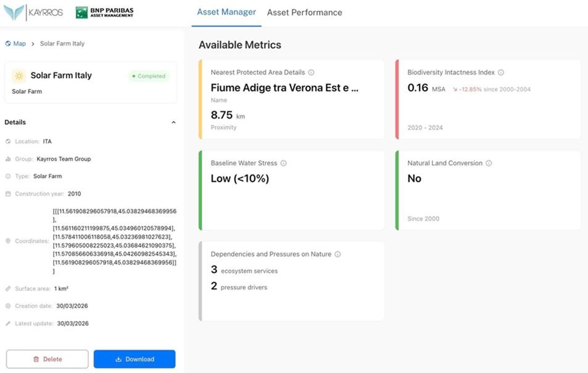The height and width of the screenshot is (373, 588).
Task: Click info icon beside Nearest Protected Area Details
Action: tap(311, 72)
